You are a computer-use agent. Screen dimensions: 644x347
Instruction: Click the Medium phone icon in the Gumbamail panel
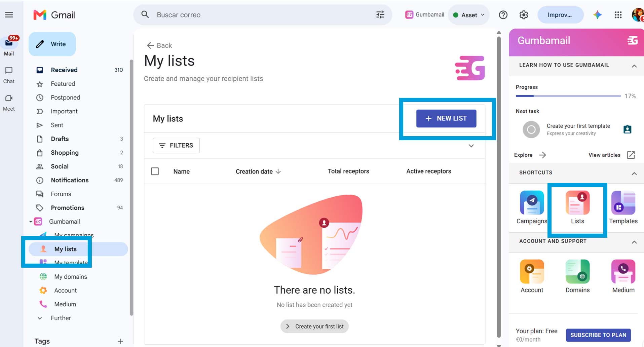623,272
